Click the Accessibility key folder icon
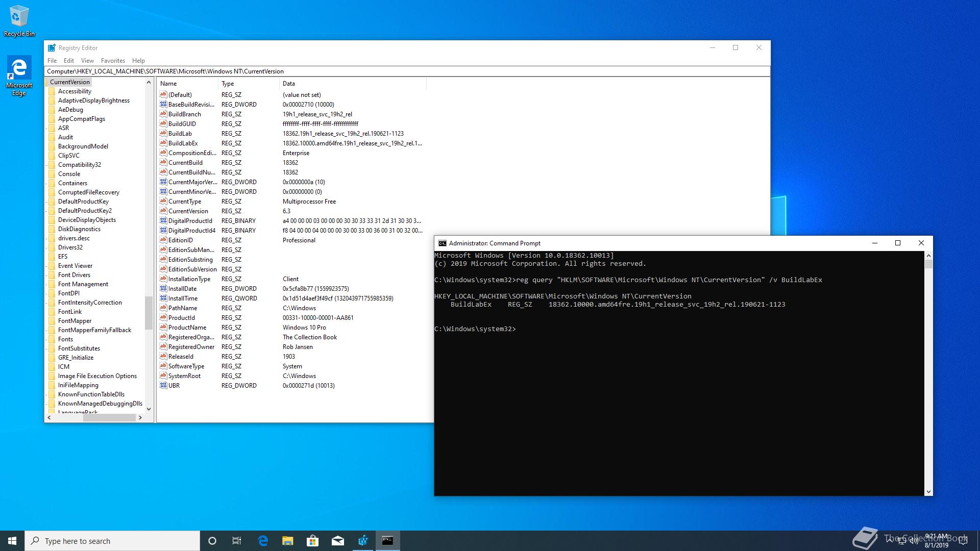The image size is (980, 551). coord(52,91)
